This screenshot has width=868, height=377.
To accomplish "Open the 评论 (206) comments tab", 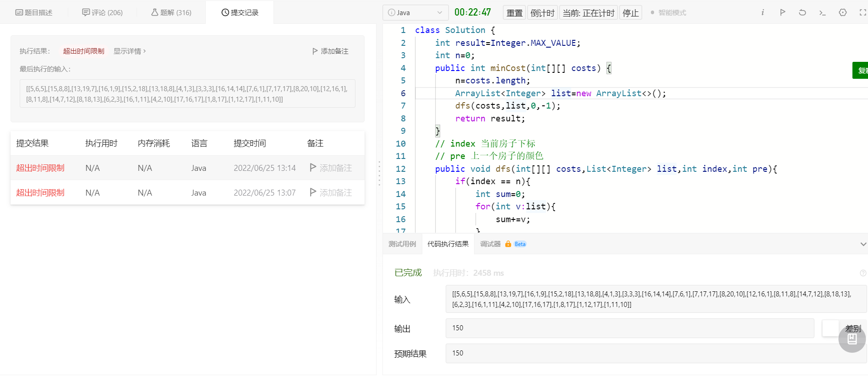I will coord(103,12).
